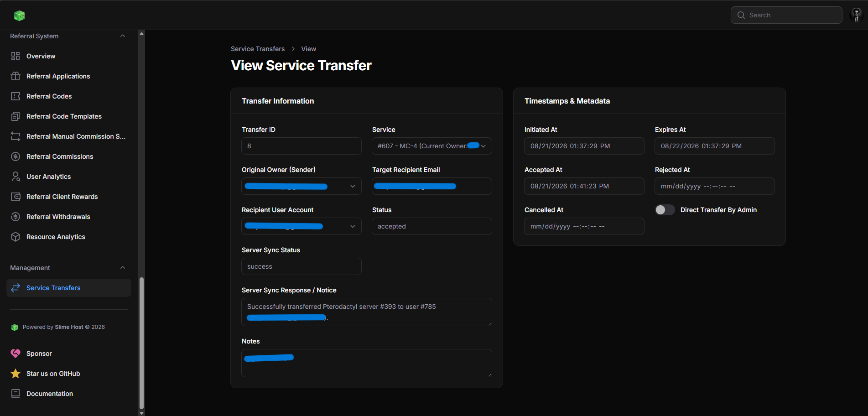Click the Service Transfers swap icon
Viewport: 868px width, 416px height.
[x=16, y=288]
